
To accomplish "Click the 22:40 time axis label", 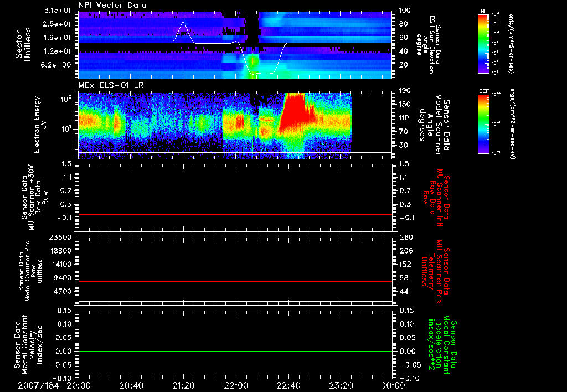I will pyautogui.click(x=288, y=386).
